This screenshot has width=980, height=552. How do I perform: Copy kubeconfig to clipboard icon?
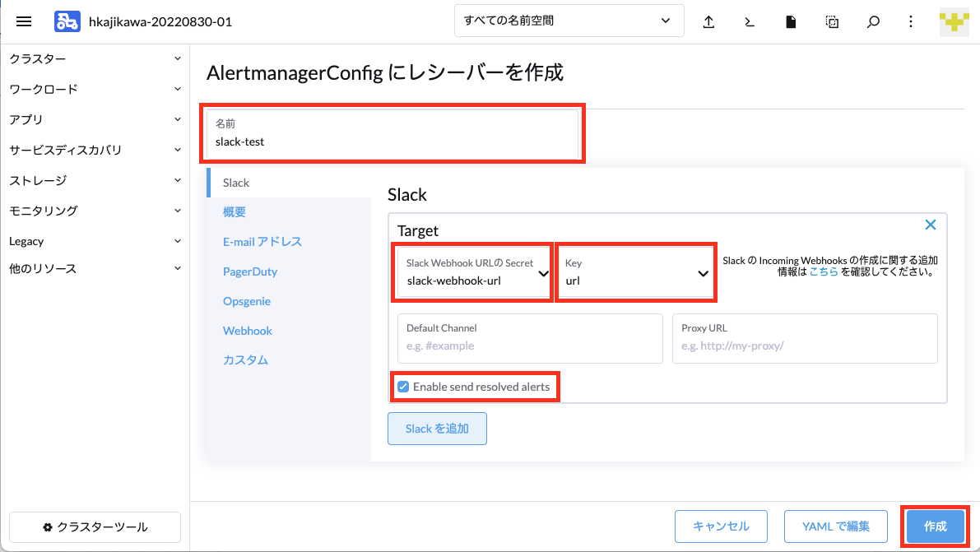click(832, 22)
